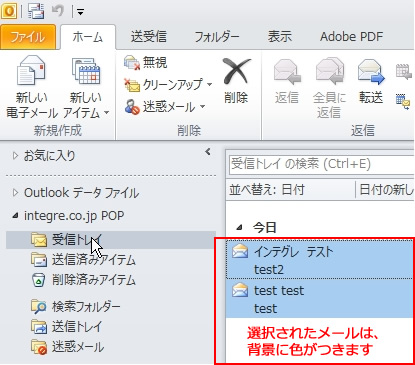Collapse the integre.co.jp POP account
This screenshot has height=365, width=415.
coord(15,216)
